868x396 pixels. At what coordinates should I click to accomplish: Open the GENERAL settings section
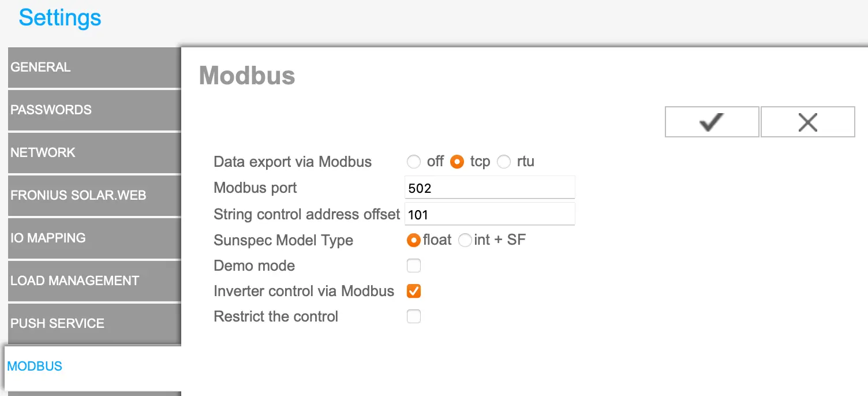(92, 67)
